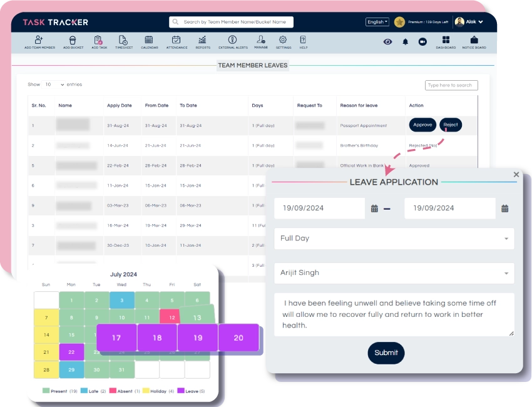This screenshot has width=532, height=407.
Task: Open the Dashboard grid icon
Action: coord(446,40)
